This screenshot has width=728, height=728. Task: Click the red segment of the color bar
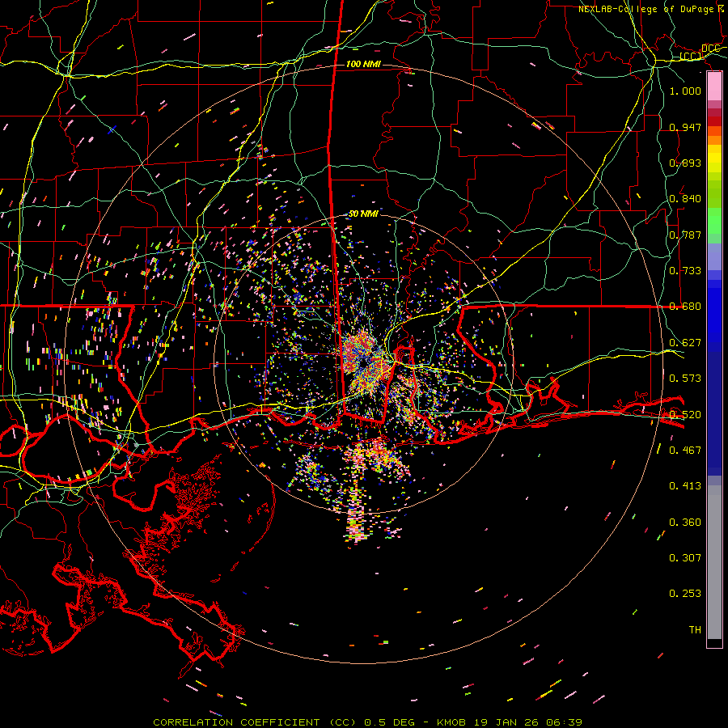[714, 121]
